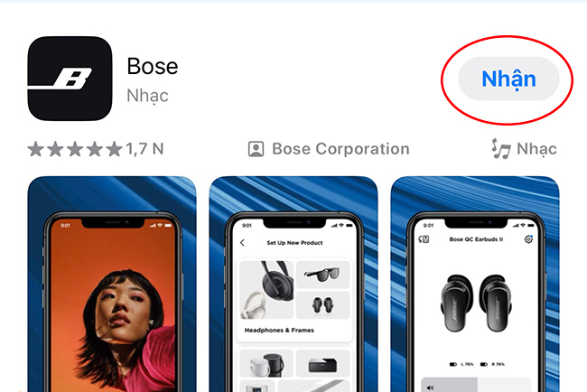Click the settings gear in earbuds screenshot
The width and height of the screenshot is (587, 392).
528,238
